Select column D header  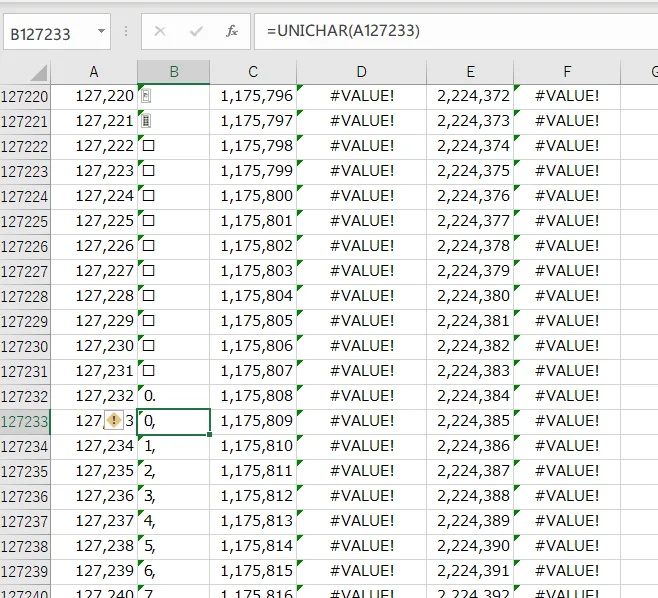click(x=361, y=72)
